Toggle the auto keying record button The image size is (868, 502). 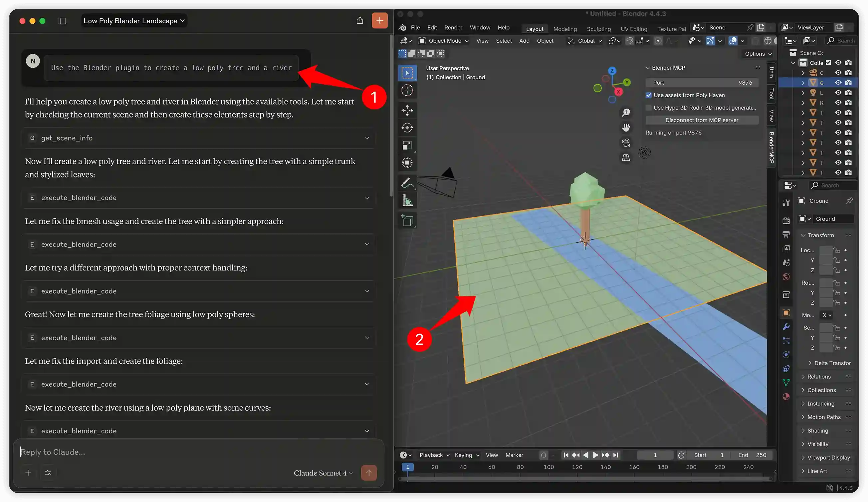[543, 455]
